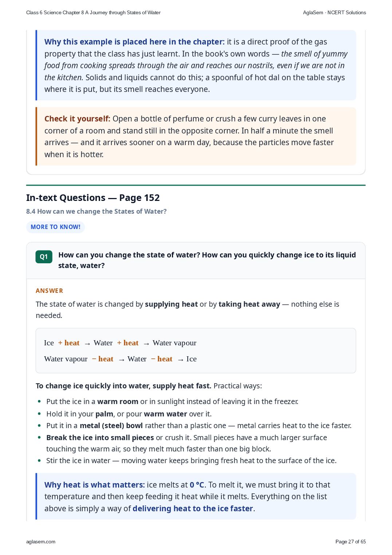This screenshot has height=555, width=392.
Task: Click the orange ANSWER label
Action: [x=50, y=291]
